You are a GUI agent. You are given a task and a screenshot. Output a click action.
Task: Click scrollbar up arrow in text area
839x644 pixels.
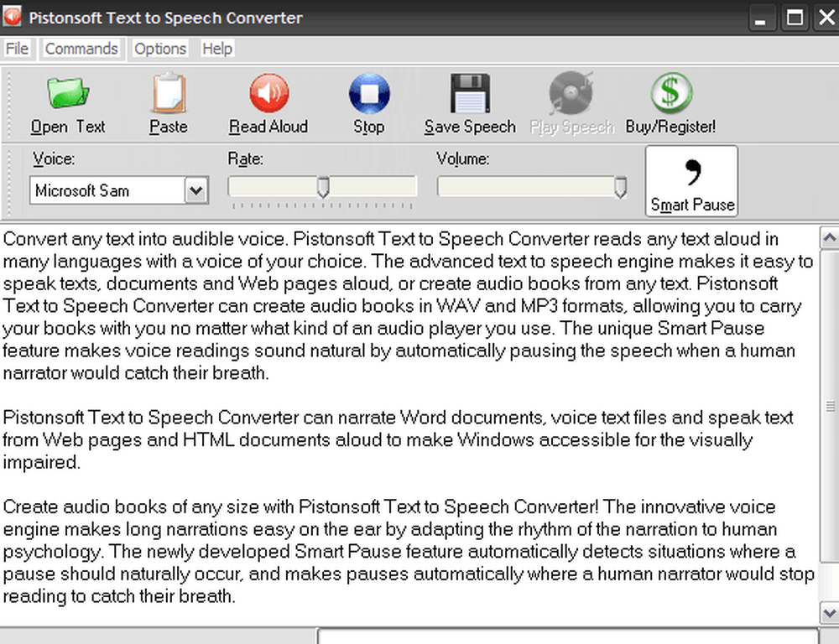[x=830, y=237]
